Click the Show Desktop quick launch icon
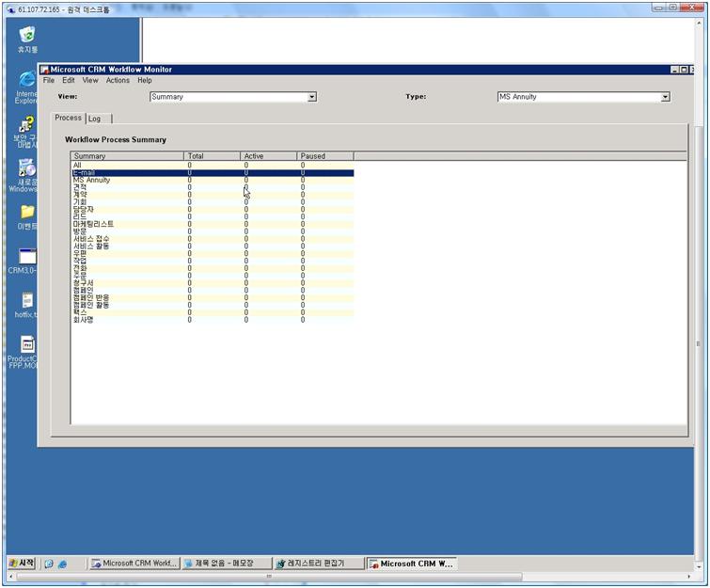The image size is (710, 588). (49, 564)
